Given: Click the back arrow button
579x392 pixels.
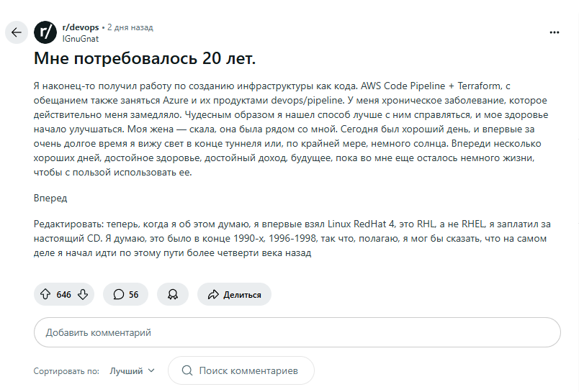Looking at the screenshot, I should (x=17, y=32).
